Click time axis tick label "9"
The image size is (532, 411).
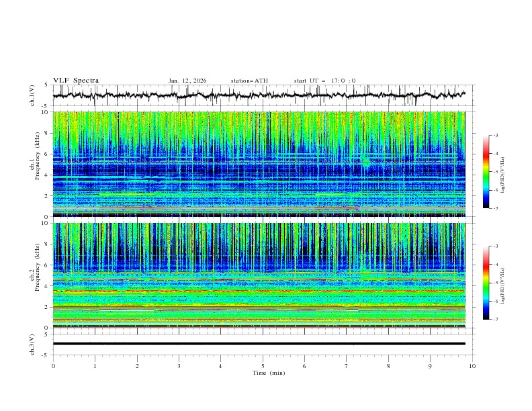pyautogui.click(x=430, y=366)
